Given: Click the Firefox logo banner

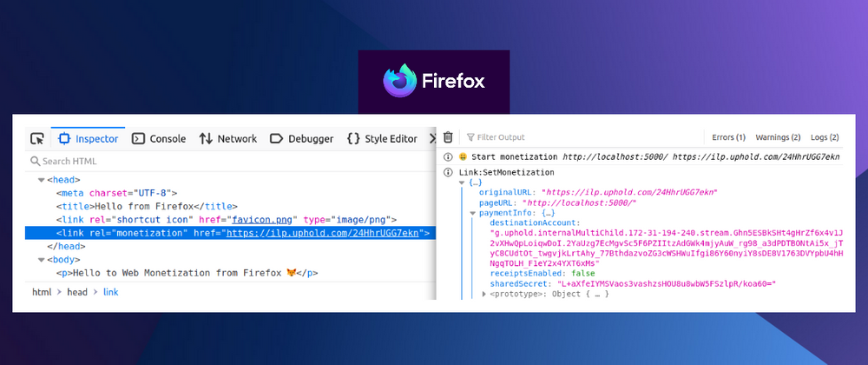Looking at the screenshot, I should coord(434,81).
